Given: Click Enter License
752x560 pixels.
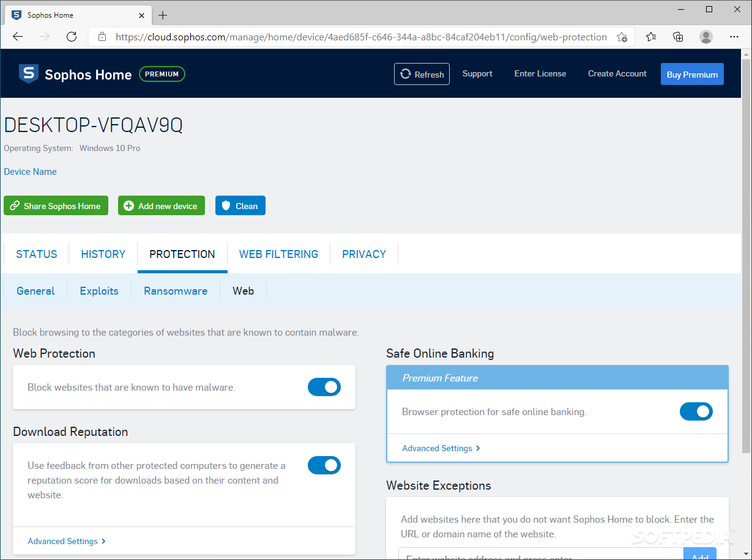Looking at the screenshot, I should pyautogui.click(x=540, y=73).
